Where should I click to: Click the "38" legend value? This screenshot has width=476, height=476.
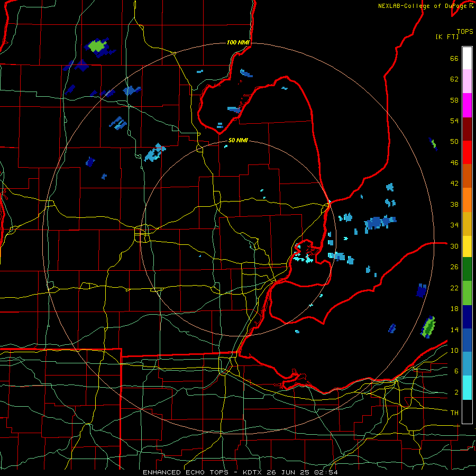point(454,204)
